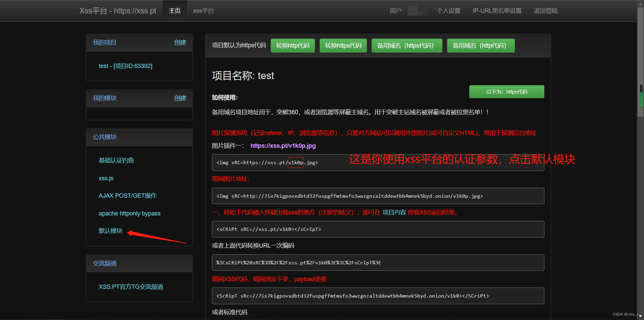Open the xss.js public module
This screenshot has width=644, height=320.
pyautogui.click(x=106, y=178)
